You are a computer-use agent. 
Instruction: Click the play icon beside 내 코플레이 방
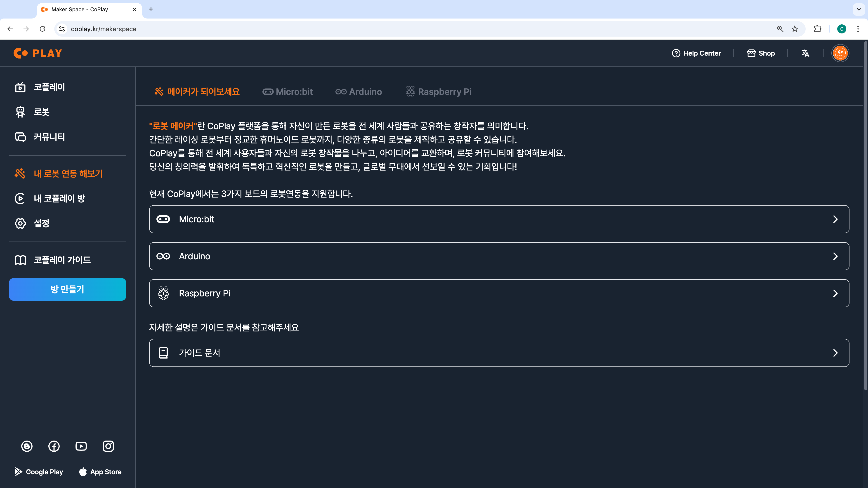20,198
